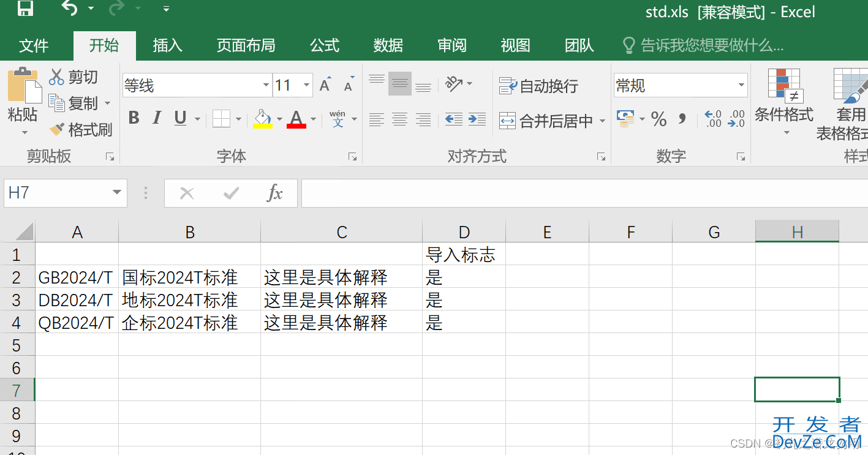Open the 团队 tab
The image size is (868, 455).
point(579,45)
